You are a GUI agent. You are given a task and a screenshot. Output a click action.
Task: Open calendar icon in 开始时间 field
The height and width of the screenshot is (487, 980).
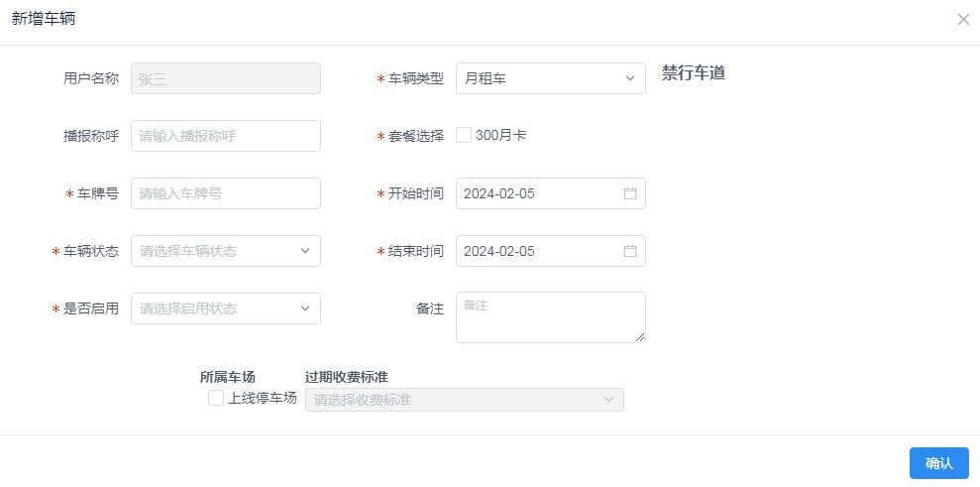(x=630, y=193)
